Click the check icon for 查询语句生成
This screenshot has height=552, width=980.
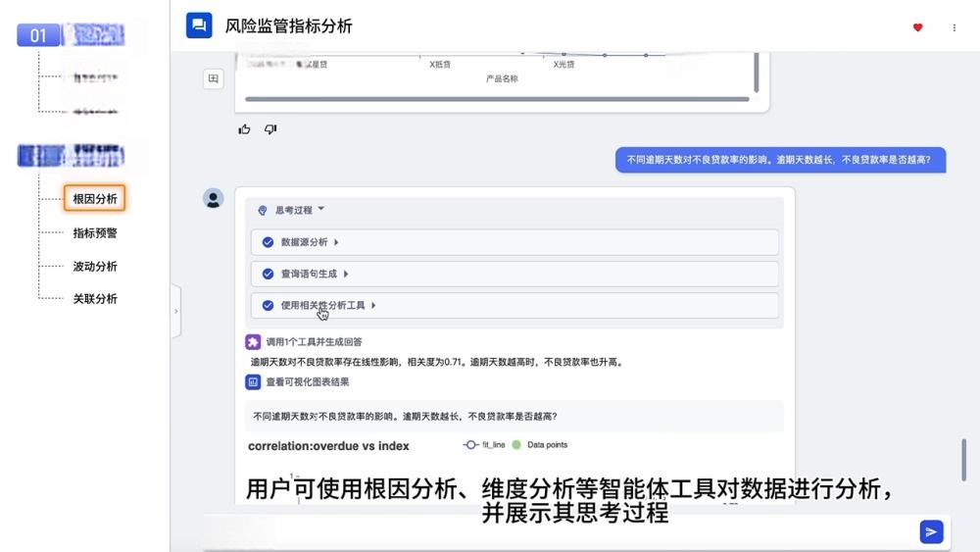[x=269, y=274]
